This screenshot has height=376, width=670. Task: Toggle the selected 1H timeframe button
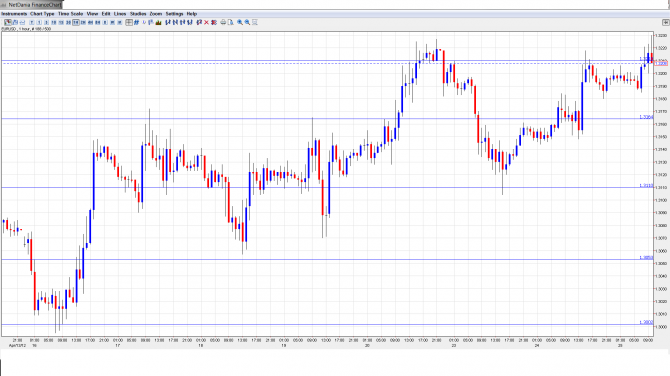click(76, 22)
